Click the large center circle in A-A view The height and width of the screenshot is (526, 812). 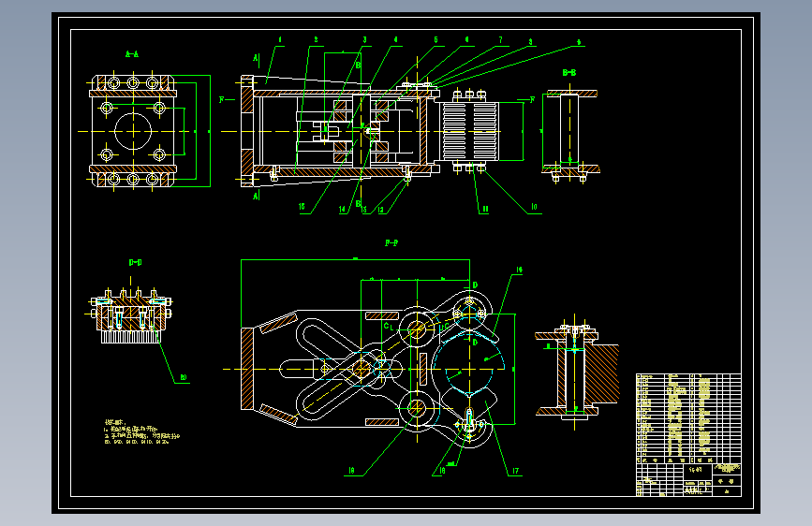[133, 131]
